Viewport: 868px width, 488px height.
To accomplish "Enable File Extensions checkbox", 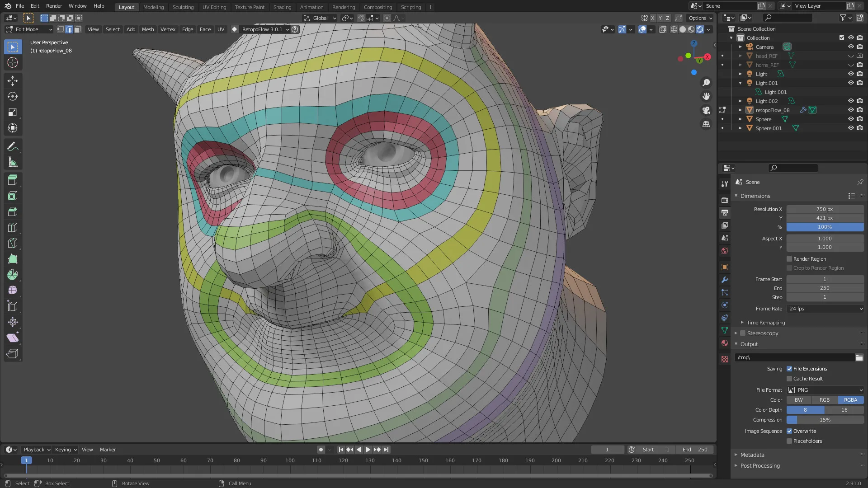I will click(x=789, y=368).
